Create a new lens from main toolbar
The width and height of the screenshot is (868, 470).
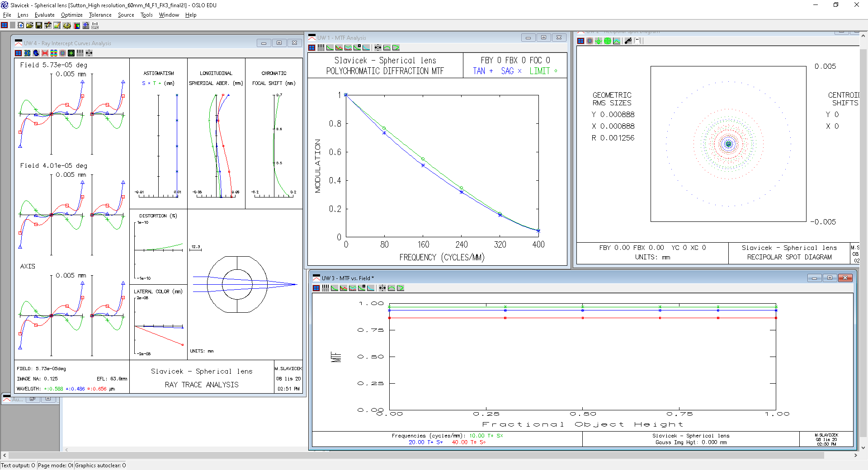click(x=21, y=25)
